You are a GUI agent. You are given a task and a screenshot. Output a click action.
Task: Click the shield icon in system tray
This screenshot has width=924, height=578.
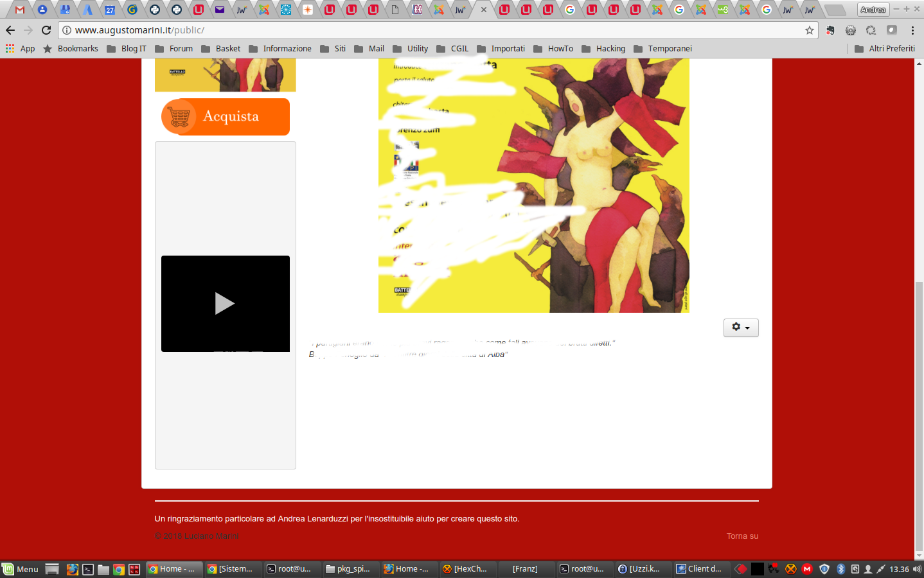pyautogui.click(x=824, y=569)
